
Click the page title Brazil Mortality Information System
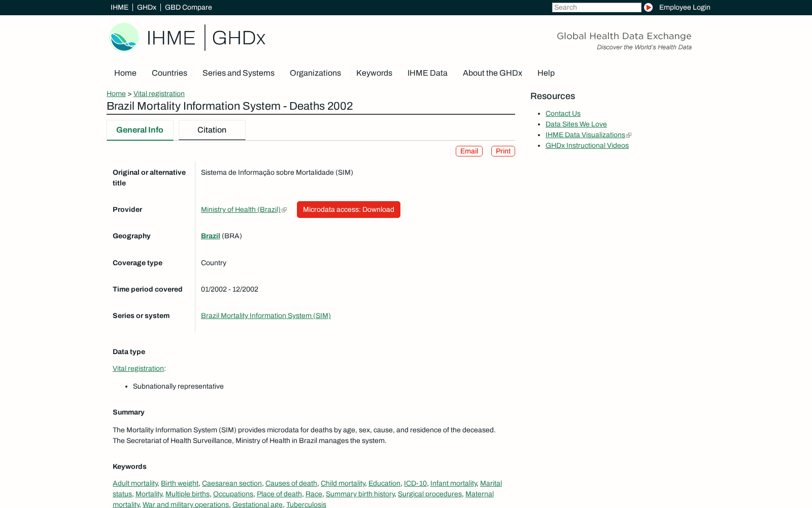[x=229, y=106]
